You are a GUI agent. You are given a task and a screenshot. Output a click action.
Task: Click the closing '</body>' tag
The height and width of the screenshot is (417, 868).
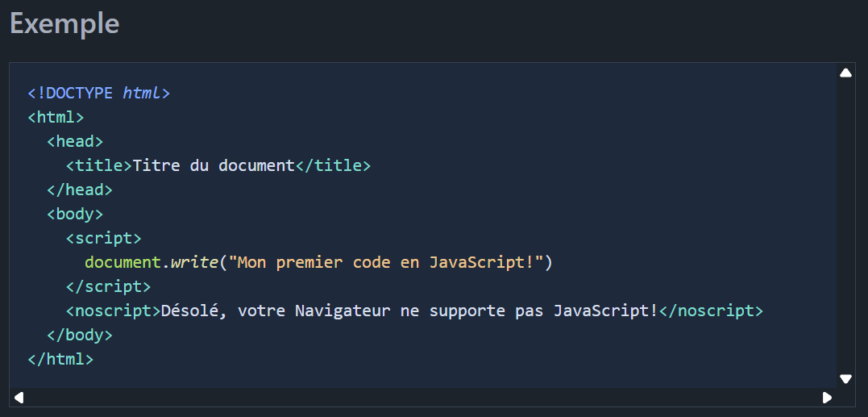[80, 336]
